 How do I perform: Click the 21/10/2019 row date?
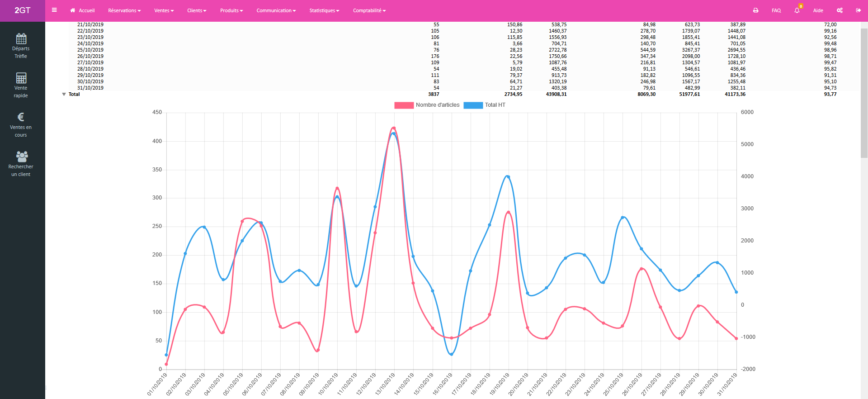90,24
